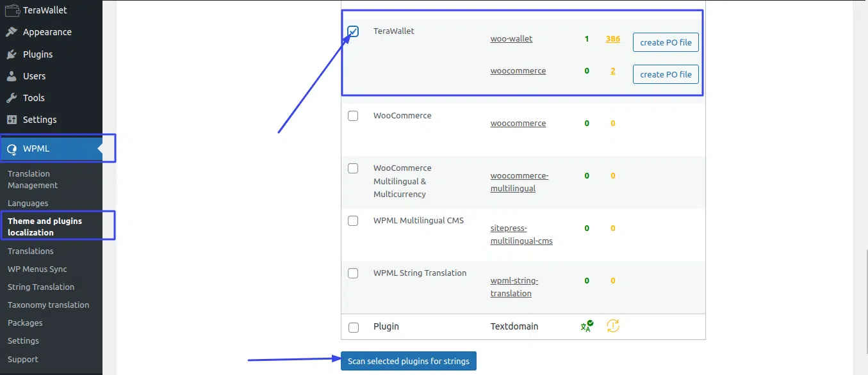Go to Translation Management submenu
Screen dimensions: 868x375
coord(33,179)
